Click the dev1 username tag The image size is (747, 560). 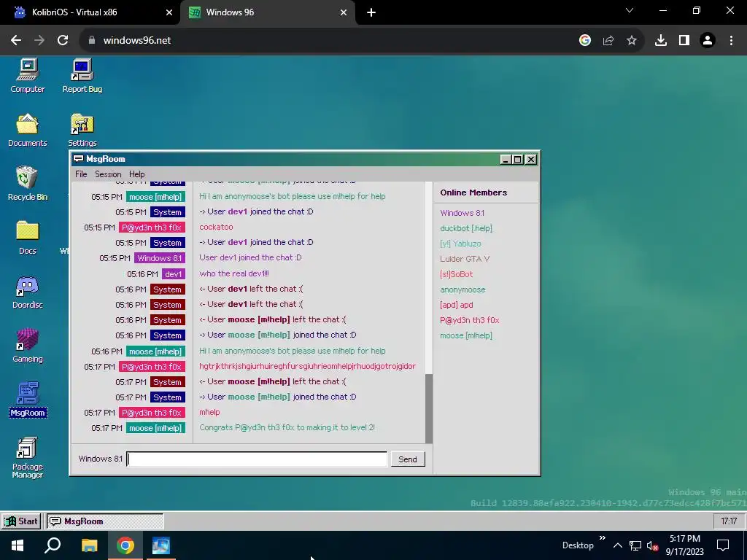[173, 274]
